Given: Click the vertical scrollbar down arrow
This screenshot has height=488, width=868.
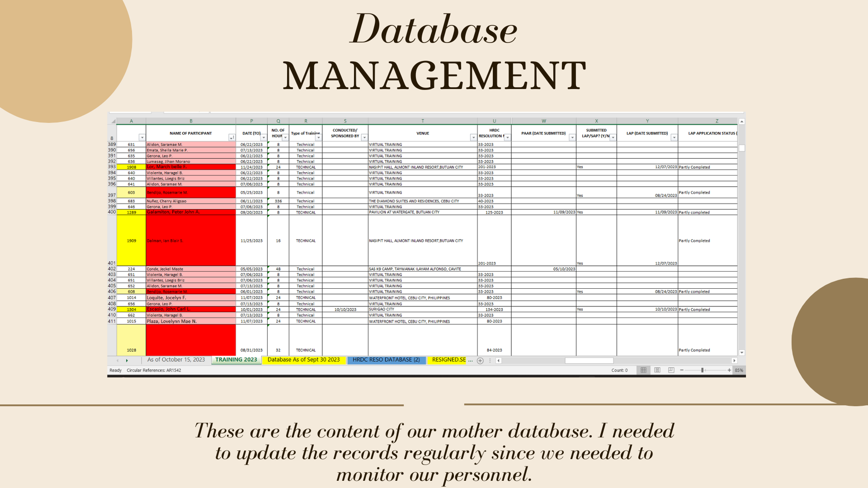Looking at the screenshot, I should tap(741, 352).
